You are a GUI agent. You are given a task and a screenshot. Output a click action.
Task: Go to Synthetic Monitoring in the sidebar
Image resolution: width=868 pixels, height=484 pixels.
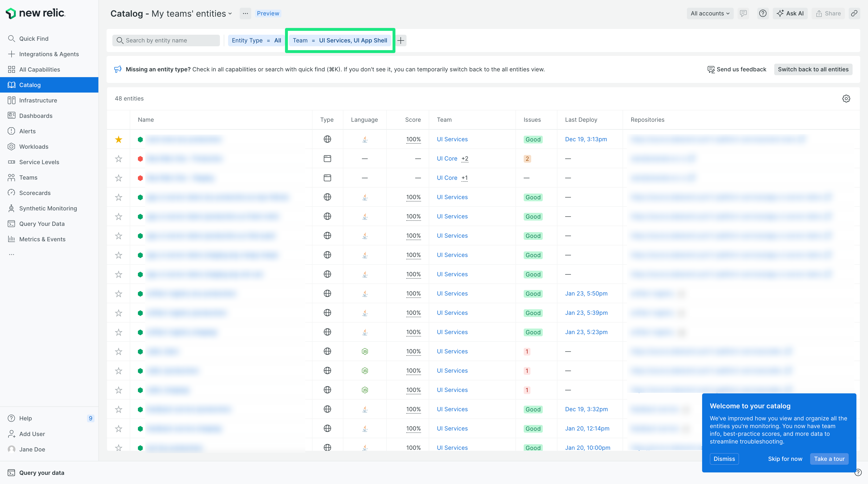pos(48,208)
